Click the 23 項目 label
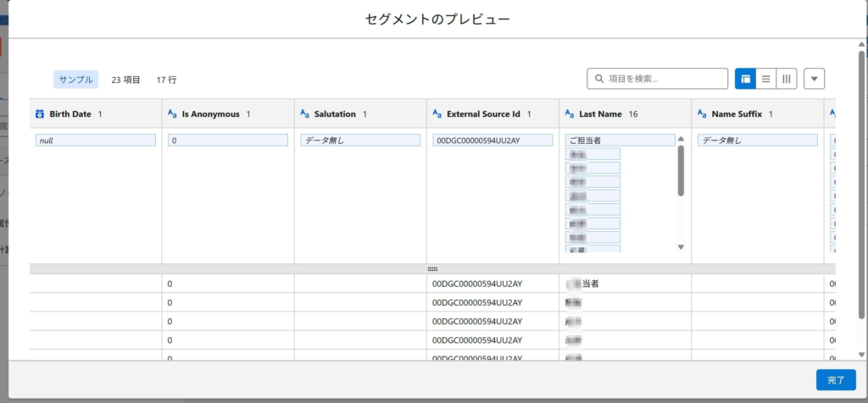868x403 pixels. (125, 80)
